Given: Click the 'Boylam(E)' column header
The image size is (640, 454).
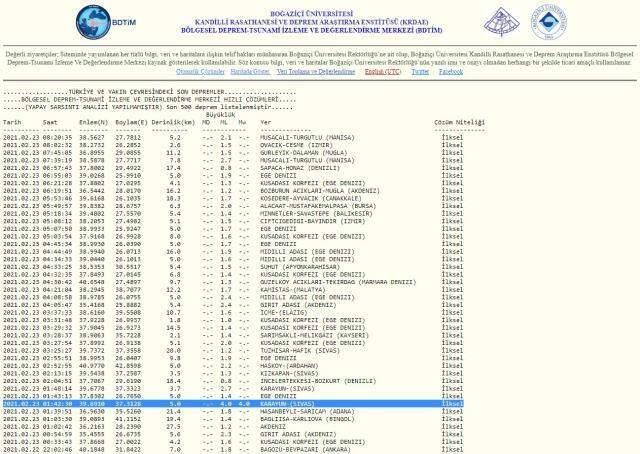Looking at the screenshot, I should tap(131, 122).
